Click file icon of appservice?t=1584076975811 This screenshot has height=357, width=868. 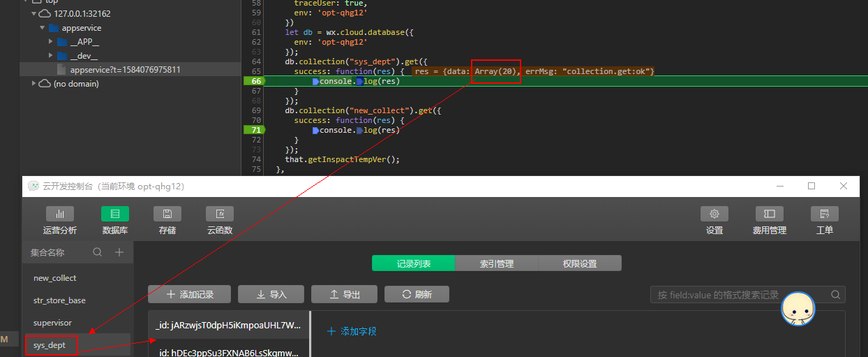point(62,70)
